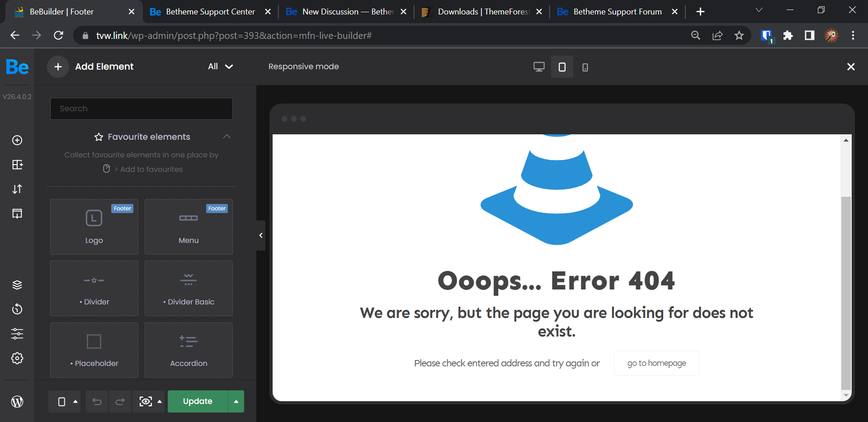Viewport: 868px width, 422px height.
Task: Click the Be logo in sidebar
Action: click(x=17, y=67)
